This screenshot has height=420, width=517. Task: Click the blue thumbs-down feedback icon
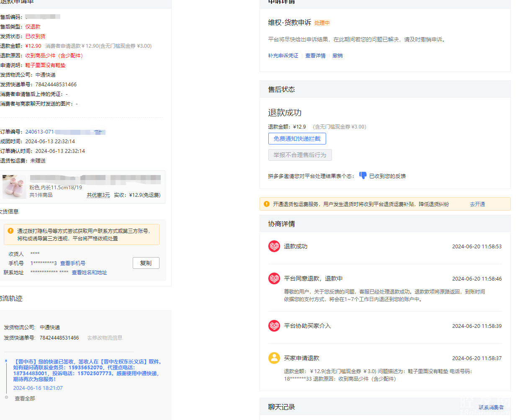pyautogui.click(x=363, y=175)
